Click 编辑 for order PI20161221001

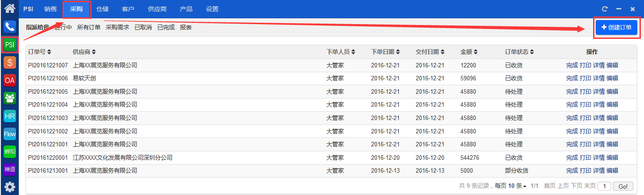pos(612,144)
